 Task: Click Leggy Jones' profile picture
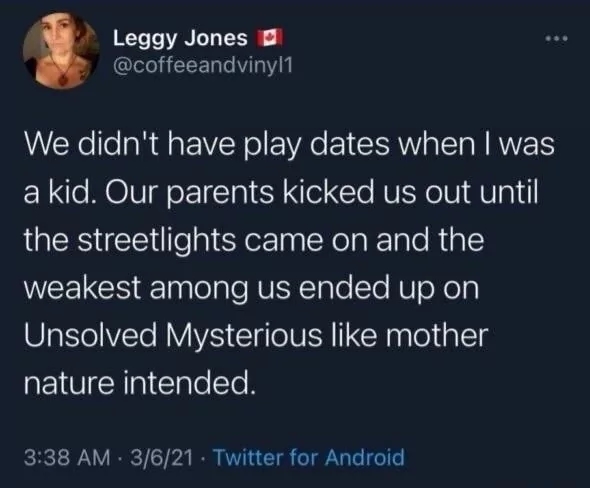point(61,50)
